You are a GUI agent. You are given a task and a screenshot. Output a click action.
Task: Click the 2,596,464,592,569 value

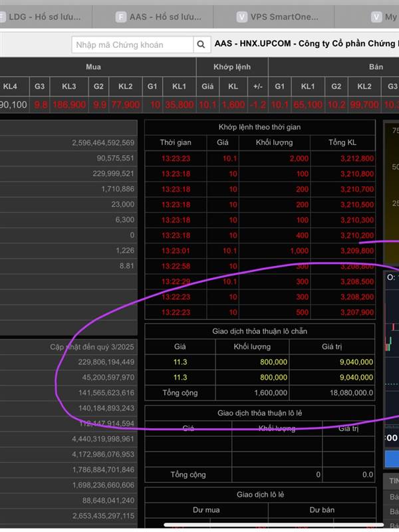point(103,143)
